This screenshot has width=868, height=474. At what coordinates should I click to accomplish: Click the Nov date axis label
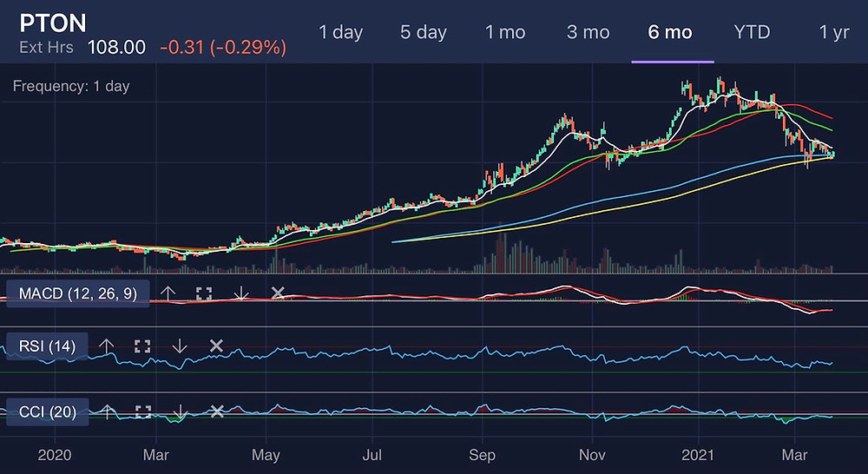(591, 455)
